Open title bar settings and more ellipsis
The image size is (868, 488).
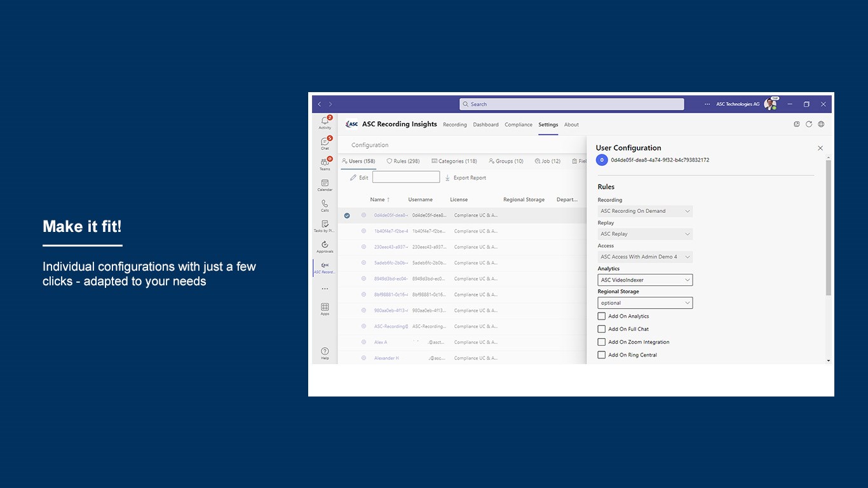pyautogui.click(x=707, y=104)
